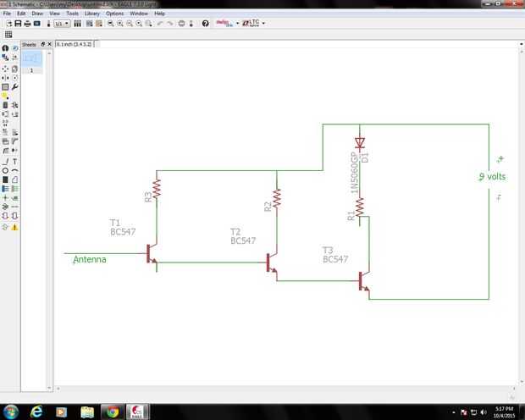Screen dimensions: 525x420
Task: Select the Move tool
Action: (5, 69)
